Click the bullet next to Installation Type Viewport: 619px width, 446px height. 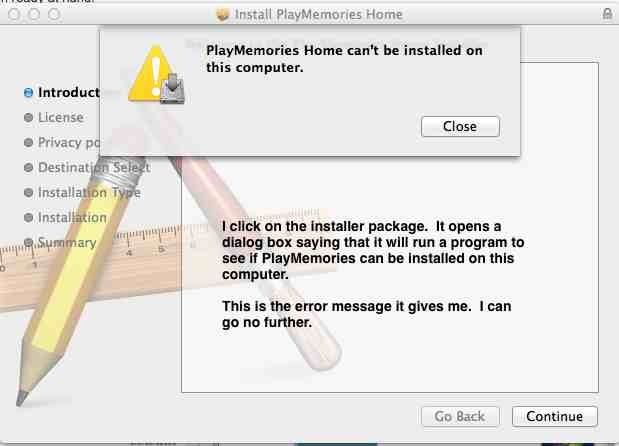28,193
